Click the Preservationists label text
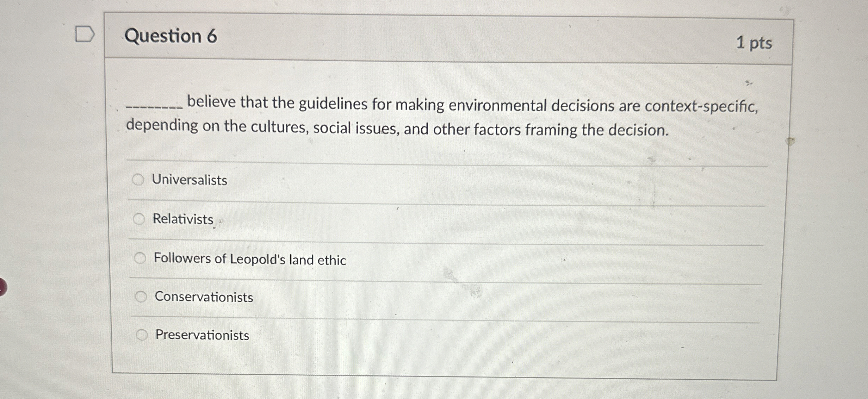The image size is (868, 399). [201, 336]
